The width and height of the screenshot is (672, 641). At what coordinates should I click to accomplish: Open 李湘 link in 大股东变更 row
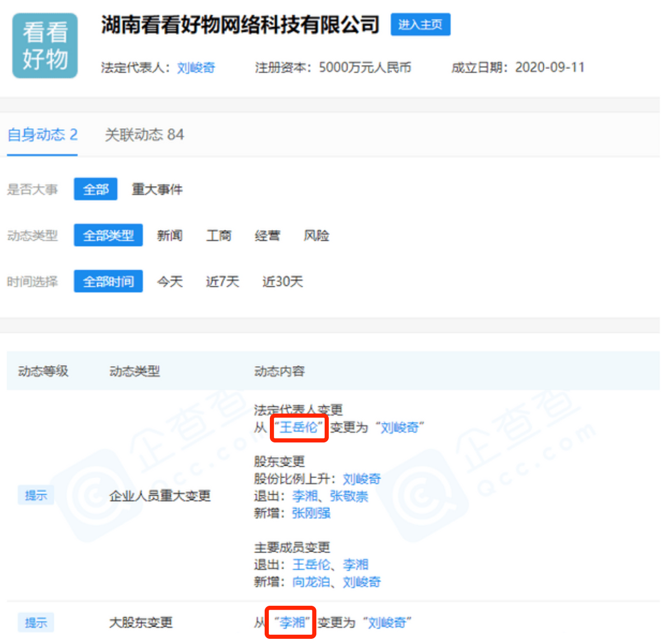pos(292,623)
